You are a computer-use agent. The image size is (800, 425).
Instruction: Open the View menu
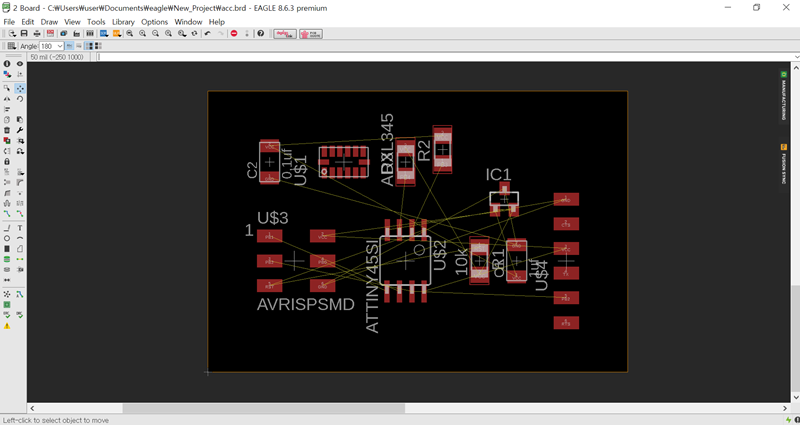click(72, 22)
